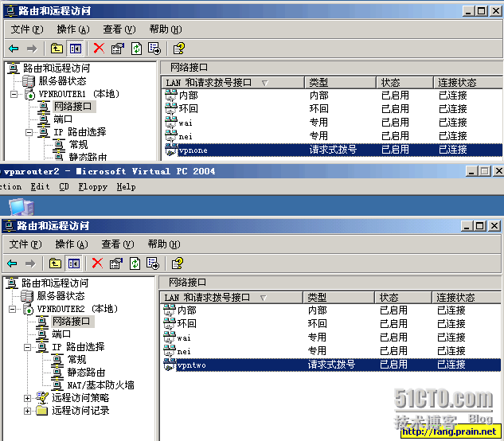Open Edit menu of Virtual PC window
This screenshot has width=504, height=441.
[40, 187]
